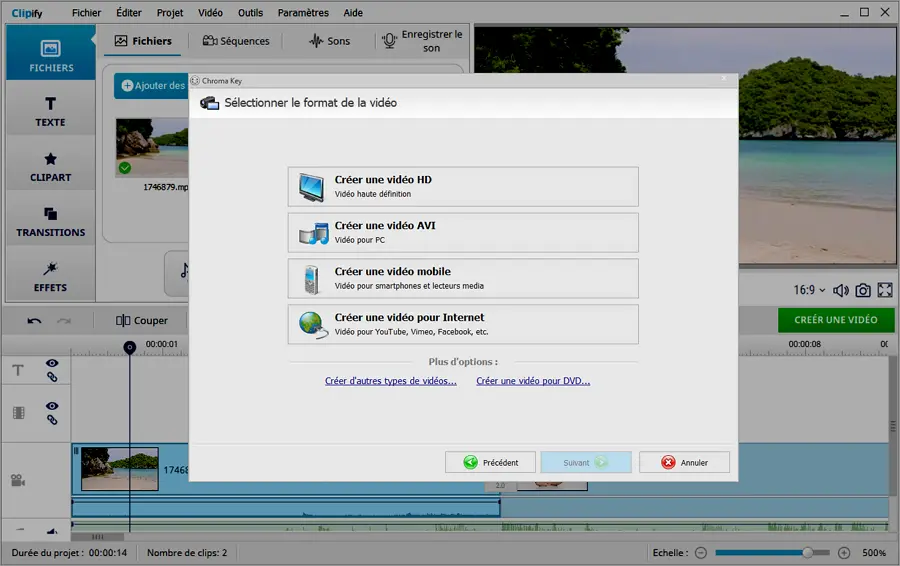This screenshot has width=900, height=566.
Task: Open Créer d'autres types de vidéos link
Action: tap(390, 381)
